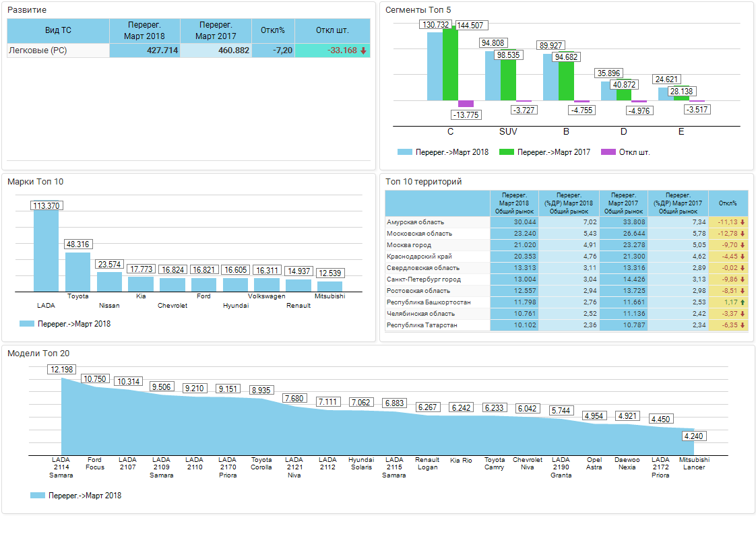This screenshot has height=534, width=756.
Task: Click the Вид ТС column header
Action: (58, 30)
